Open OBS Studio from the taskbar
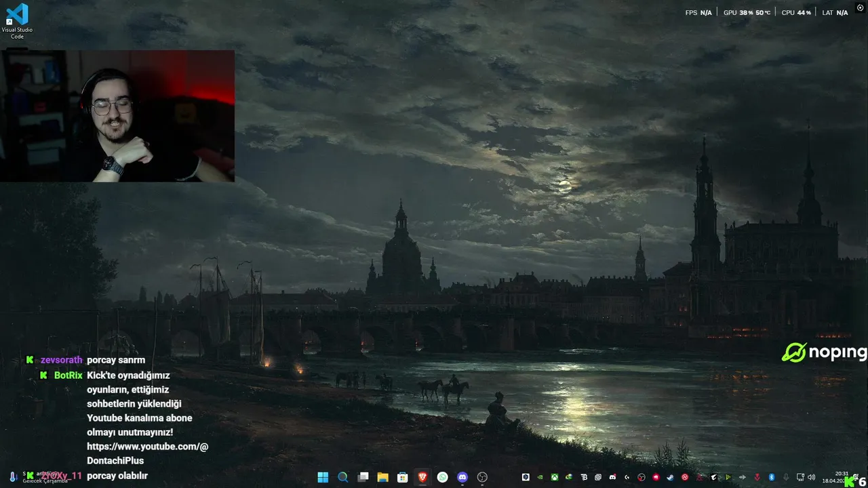 tap(482, 477)
